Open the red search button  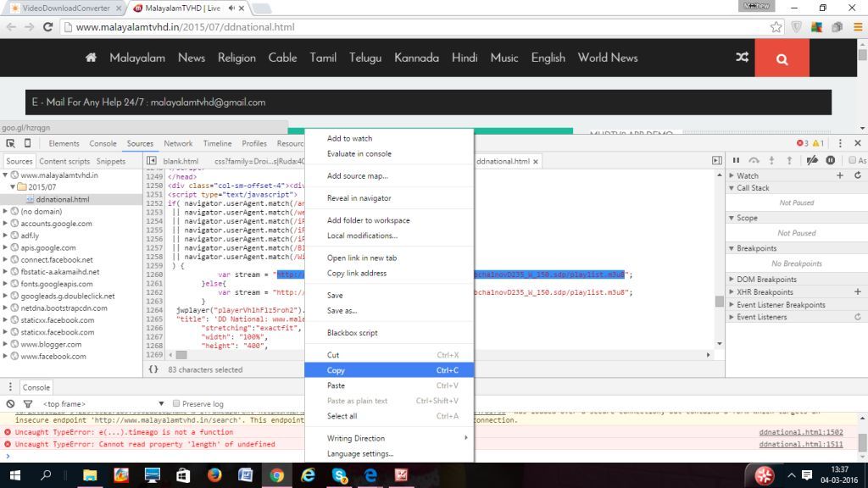coord(782,58)
